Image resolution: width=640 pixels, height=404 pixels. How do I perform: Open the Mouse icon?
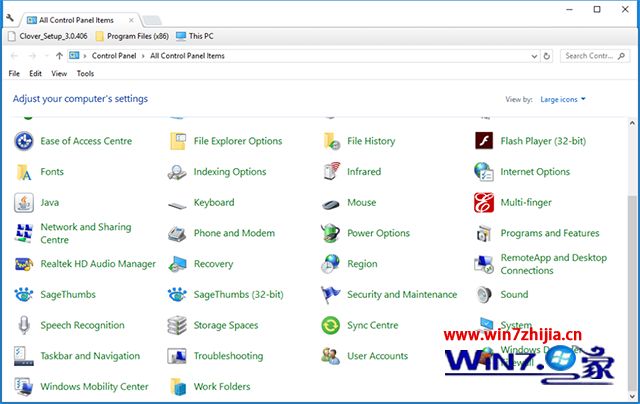pyautogui.click(x=331, y=204)
